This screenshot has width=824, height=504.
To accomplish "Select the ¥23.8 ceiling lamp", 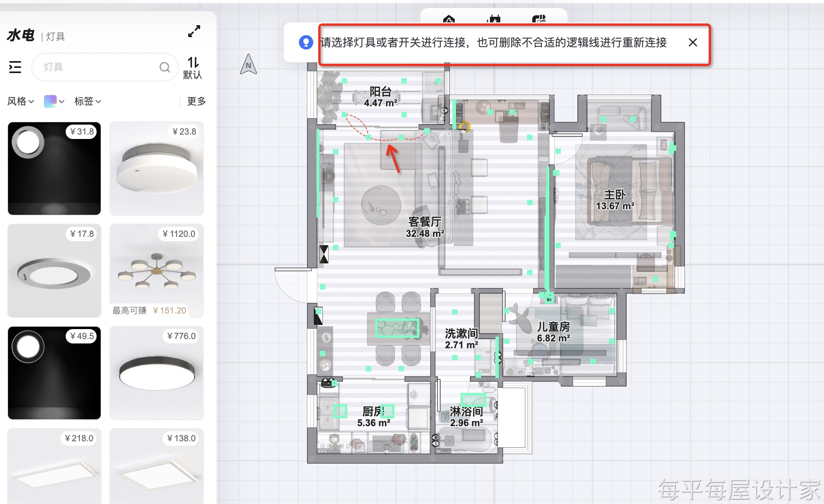I will (157, 169).
